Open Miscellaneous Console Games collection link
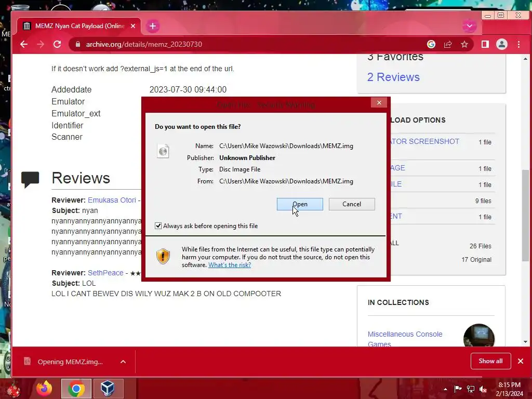This screenshot has width=532, height=399. (x=405, y=339)
